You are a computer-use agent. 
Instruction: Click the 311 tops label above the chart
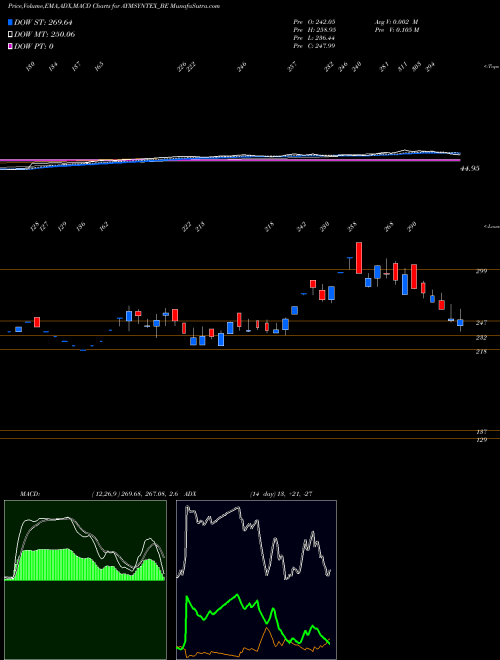point(403,67)
